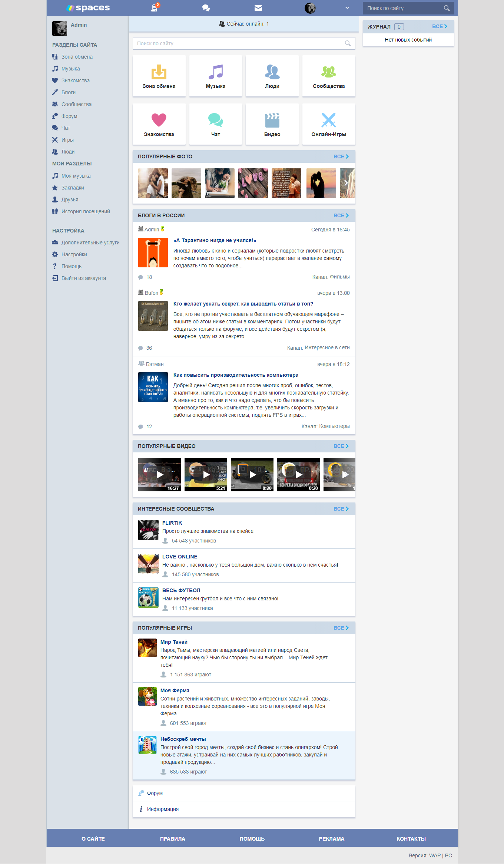The image size is (504, 864).
Task: Open ПРАВИЛА in the footer menu
Action: 172,839
